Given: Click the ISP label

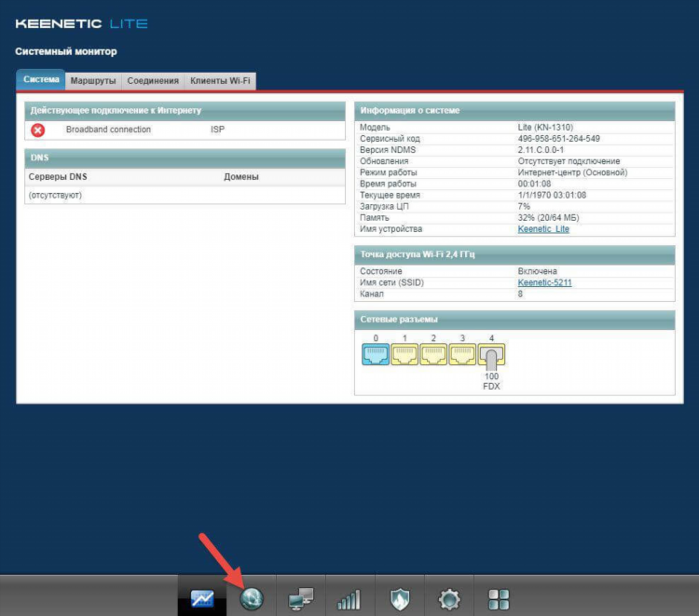Looking at the screenshot, I should [217, 130].
